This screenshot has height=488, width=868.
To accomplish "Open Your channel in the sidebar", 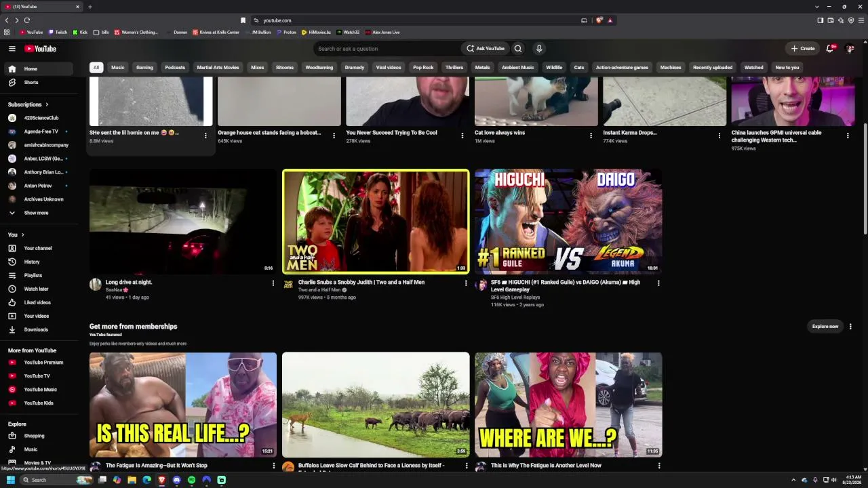I will click(x=40, y=248).
